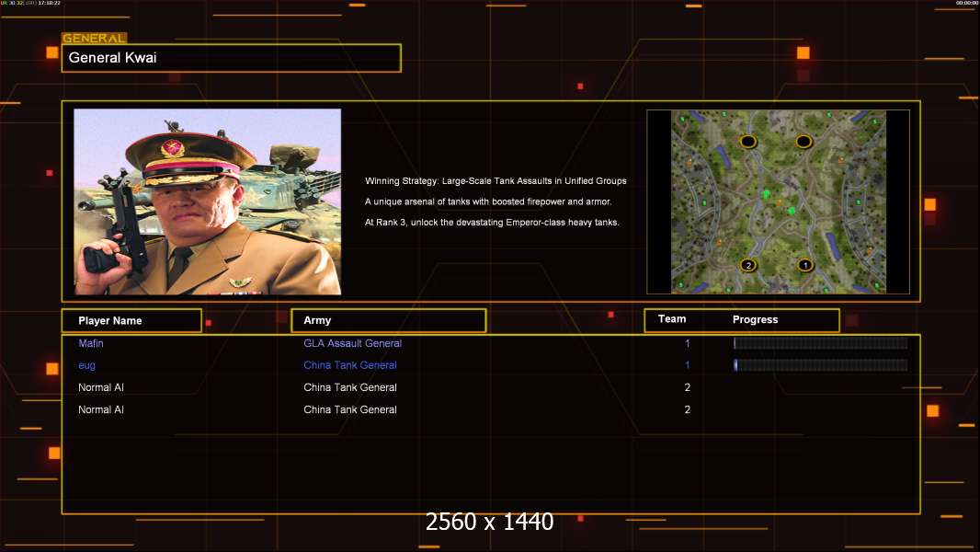Click the Progress column header
Screen dimensions: 980x552
(x=755, y=319)
